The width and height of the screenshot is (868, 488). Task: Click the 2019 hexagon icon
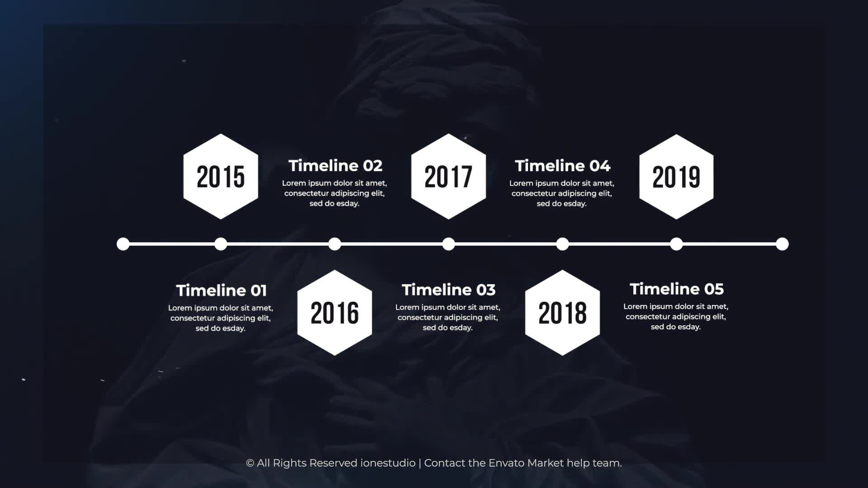point(676,176)
